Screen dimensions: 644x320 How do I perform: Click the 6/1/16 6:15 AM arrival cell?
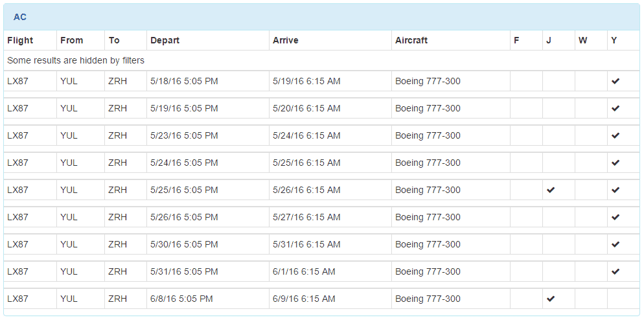pyautogui.click(x=304, y=272)
